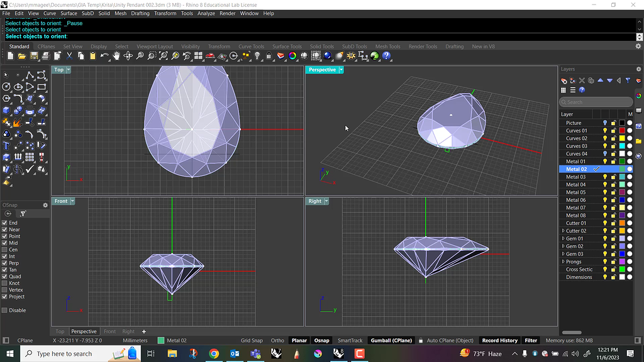The image size is (644, 362).
Task: Enable the Knot osnap checkbox
Action: point(5,283)
